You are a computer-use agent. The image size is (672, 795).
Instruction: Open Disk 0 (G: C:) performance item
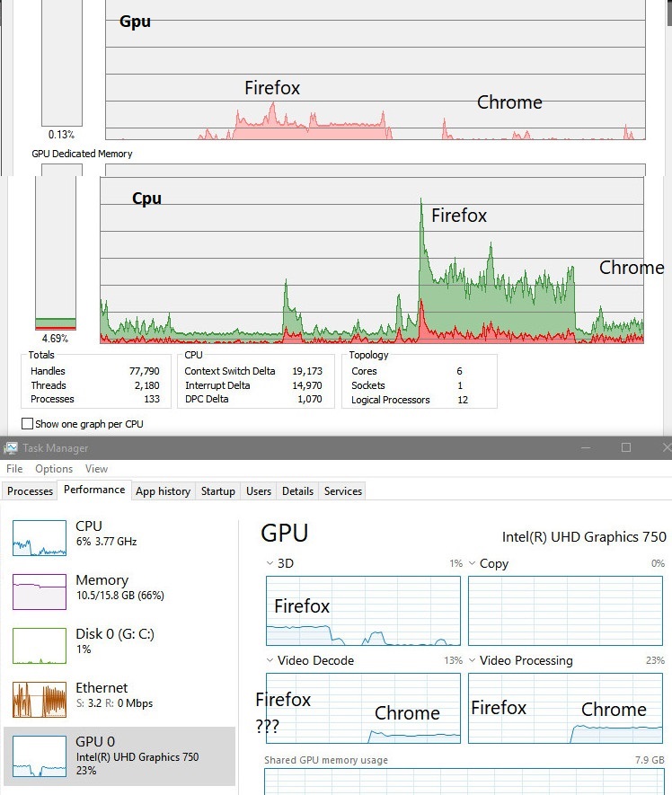point(119,645)
